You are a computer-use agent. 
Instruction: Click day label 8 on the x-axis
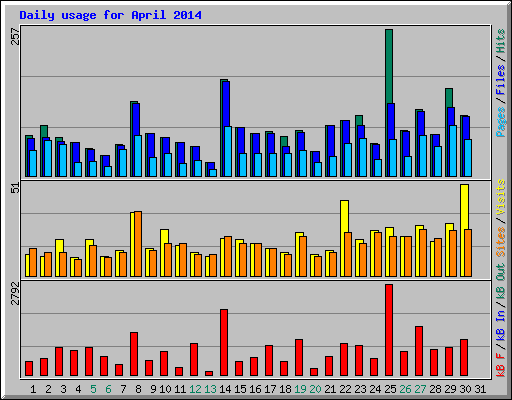138,389
